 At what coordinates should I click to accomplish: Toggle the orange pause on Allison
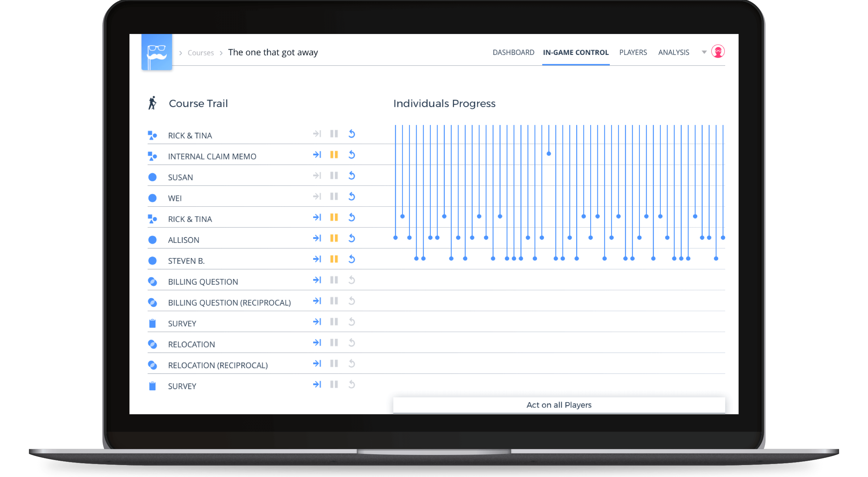pyautogui.click(x=334, y=238)
